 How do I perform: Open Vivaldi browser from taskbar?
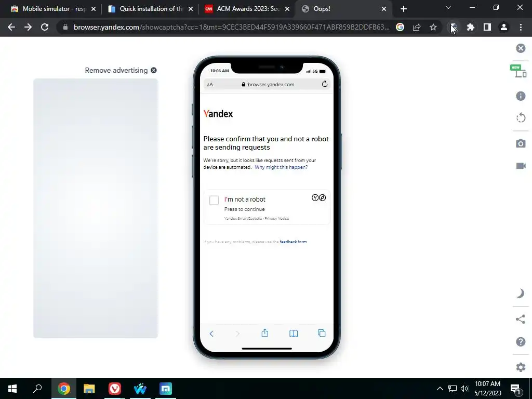pos(115,389)
